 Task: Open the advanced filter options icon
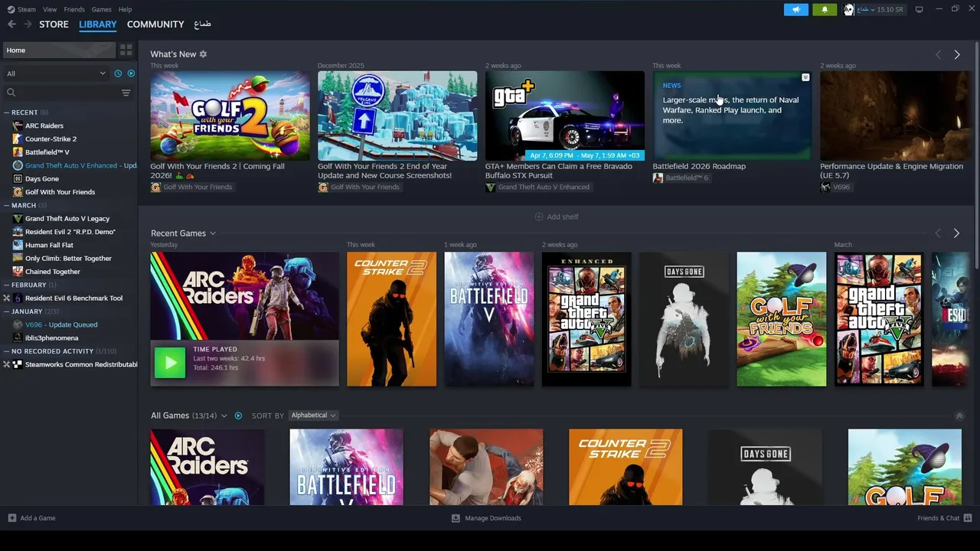click(126, 93)
